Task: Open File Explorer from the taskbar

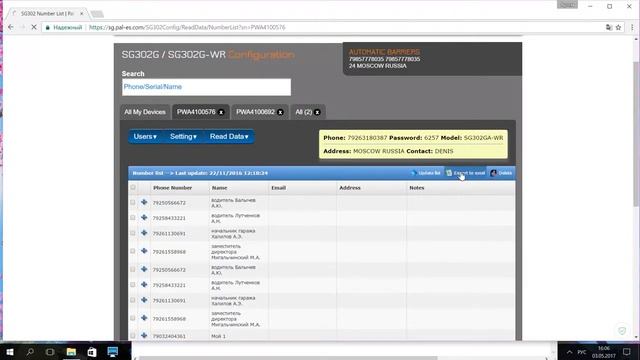Action: 71,351
